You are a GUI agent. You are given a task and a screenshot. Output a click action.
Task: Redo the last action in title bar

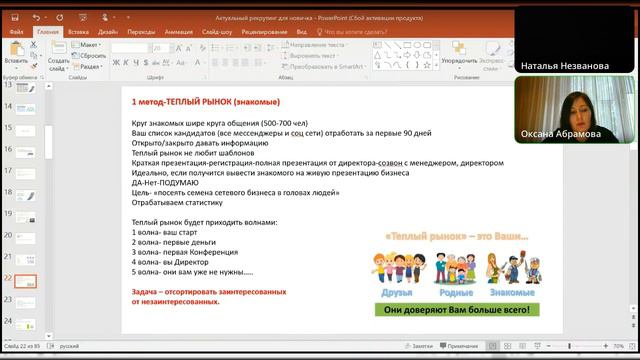click(x=60, y=18)
